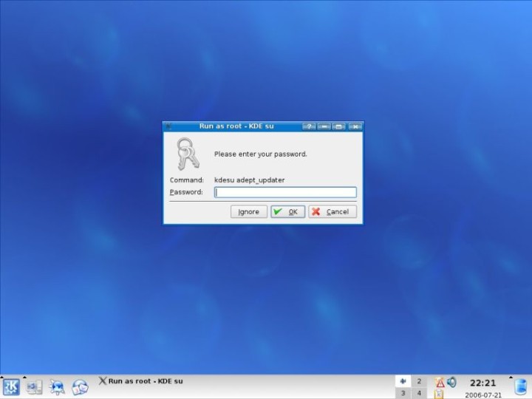Open the KDE K menu

pos(11,386)
